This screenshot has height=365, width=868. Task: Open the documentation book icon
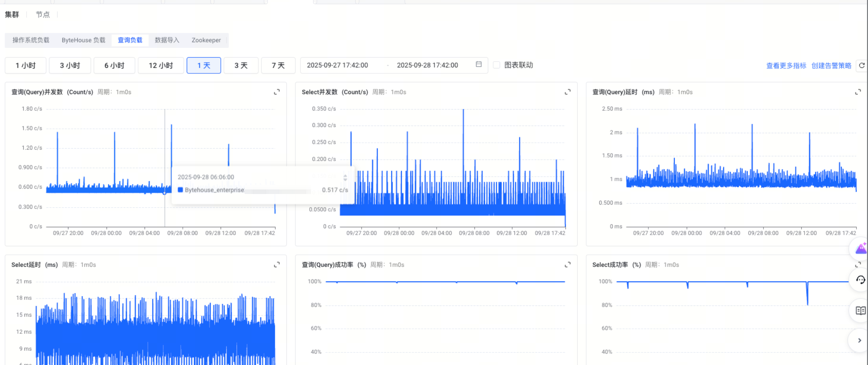[x=860, y=310]
